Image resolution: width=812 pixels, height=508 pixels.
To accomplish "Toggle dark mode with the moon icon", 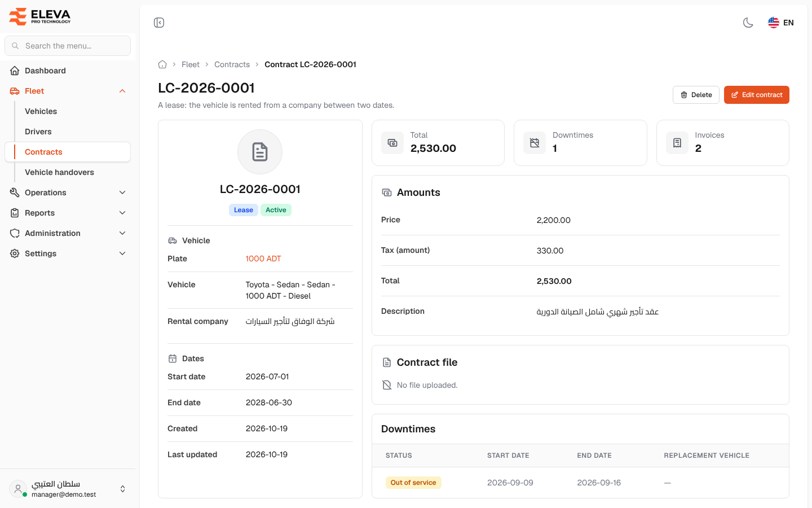I will point(748,23).
